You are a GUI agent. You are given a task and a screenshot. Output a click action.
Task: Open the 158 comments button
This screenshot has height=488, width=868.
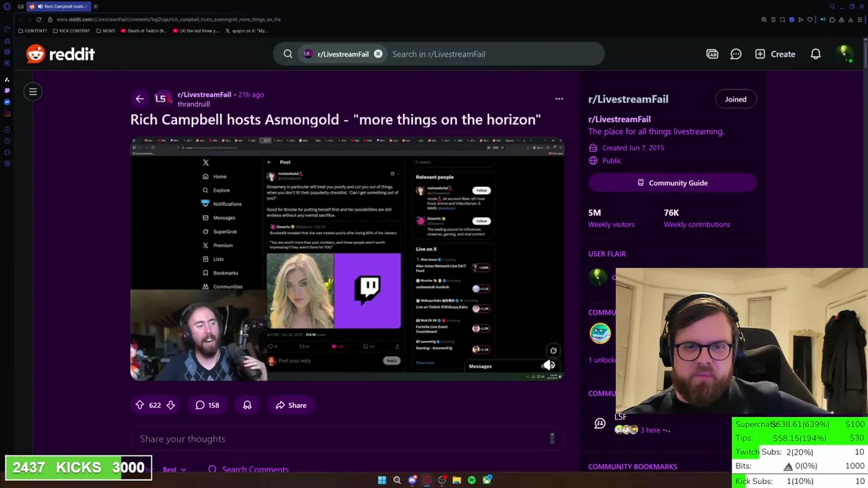coord(208,405)
